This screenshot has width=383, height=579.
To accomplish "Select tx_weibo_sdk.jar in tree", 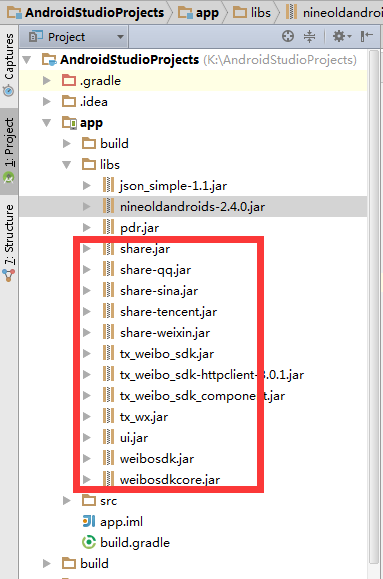I will point(167,354).
